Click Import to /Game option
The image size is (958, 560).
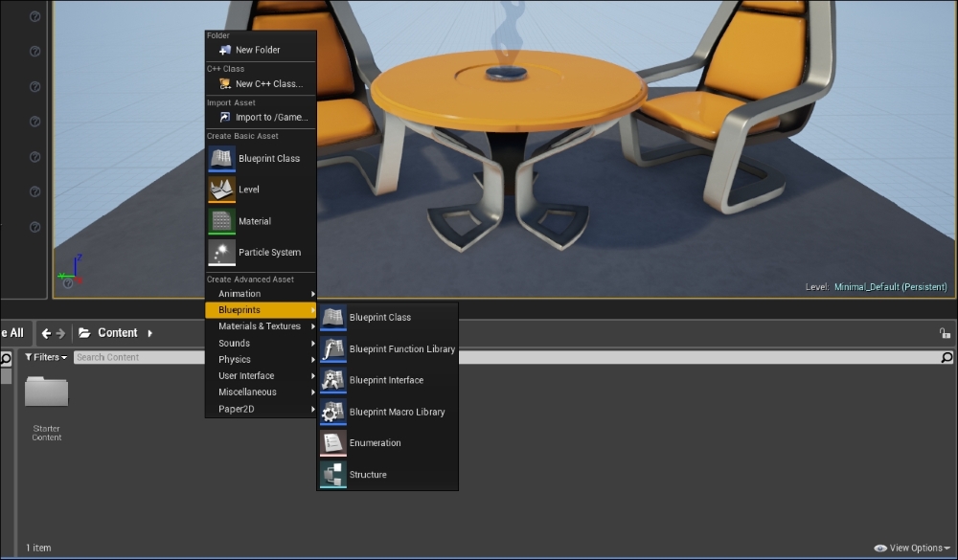point(271,118)
